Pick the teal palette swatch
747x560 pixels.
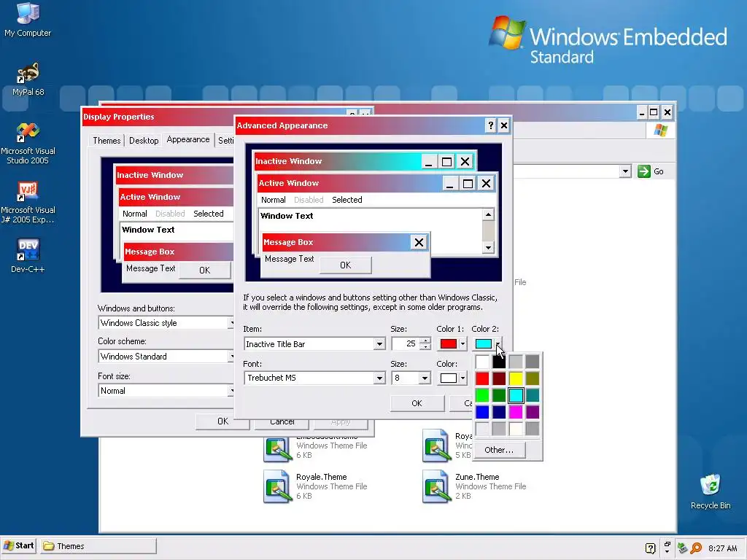pyautogui.click(x=532, y=395)
